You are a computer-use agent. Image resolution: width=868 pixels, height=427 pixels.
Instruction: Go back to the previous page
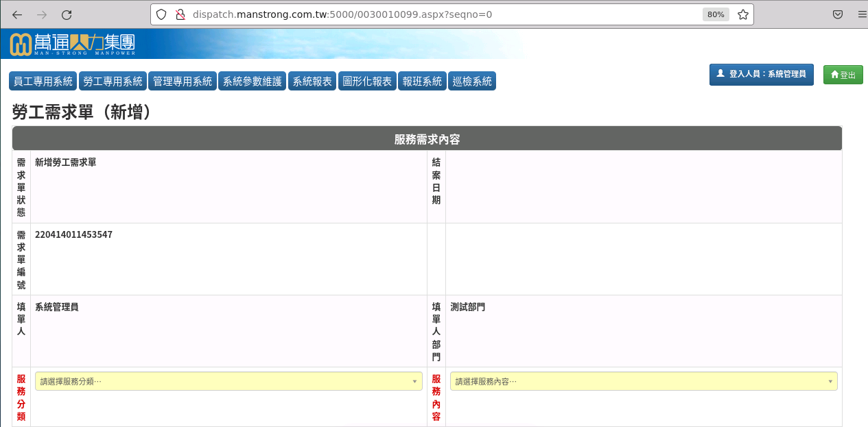(x=17, y=14)
